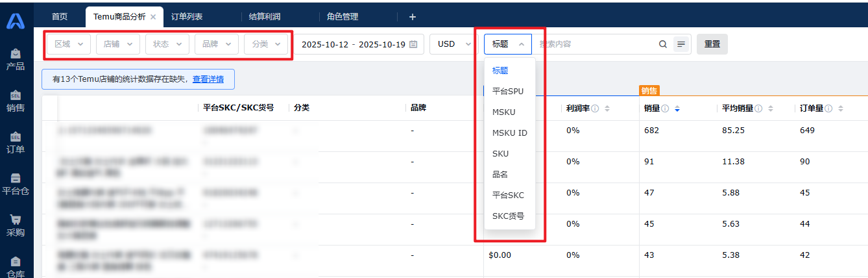Click info icon beside 平均销量 header
This screenshot has width=868, height=278.
click(x=758, y=108)
